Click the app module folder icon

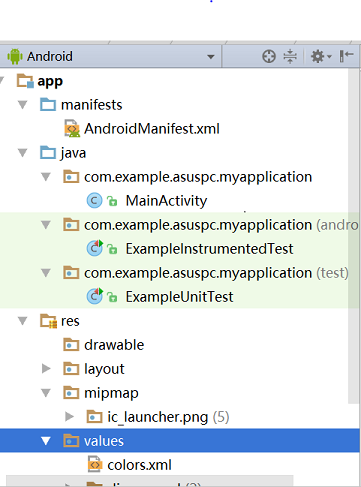pyautogui.click(x=25, y=81)
